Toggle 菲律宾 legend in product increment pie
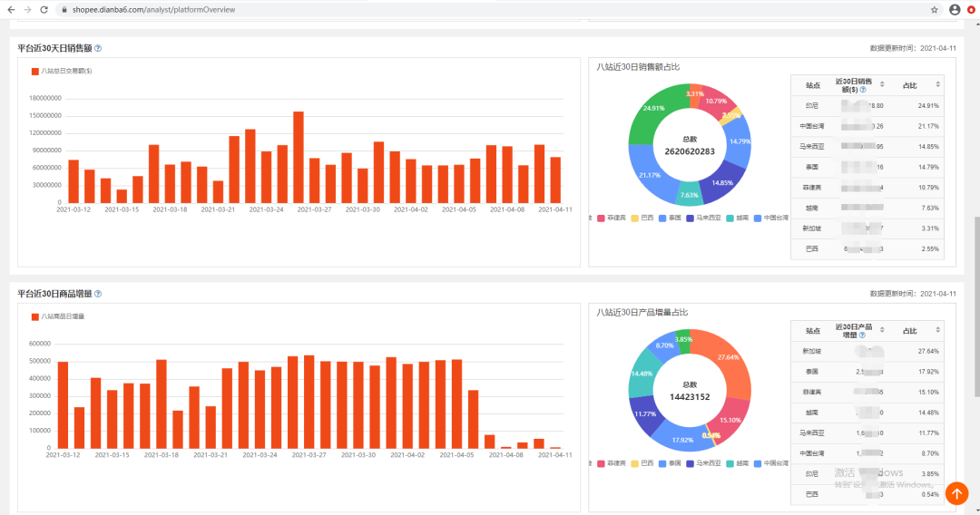 pyautogui.click(x=612, y=463)
